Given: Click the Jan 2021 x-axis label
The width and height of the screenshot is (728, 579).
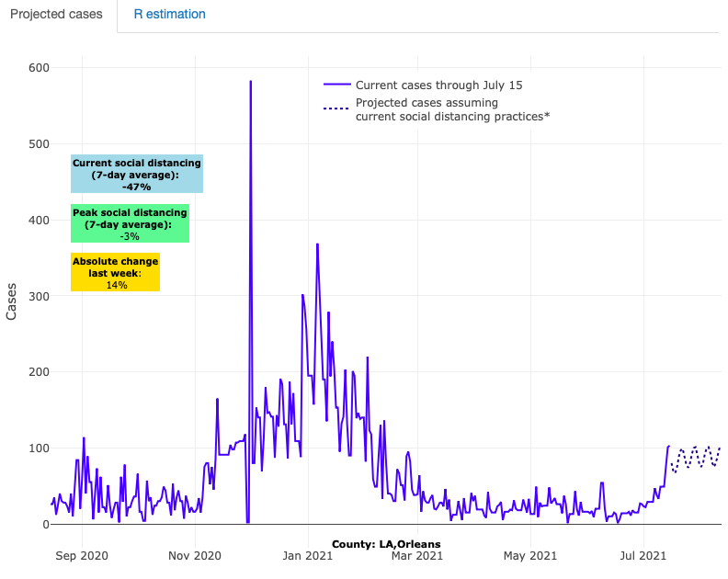Looking at the screenshot, I should 307,555.
